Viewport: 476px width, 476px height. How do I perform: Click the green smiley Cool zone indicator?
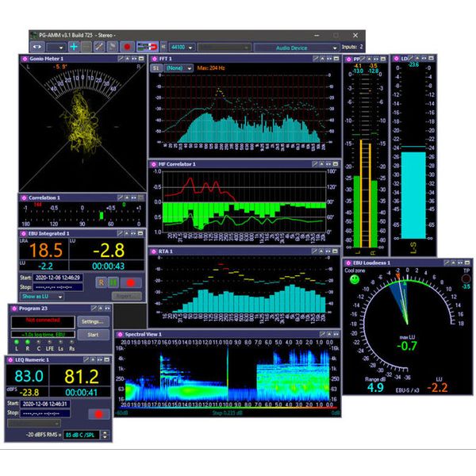(355, 279)
